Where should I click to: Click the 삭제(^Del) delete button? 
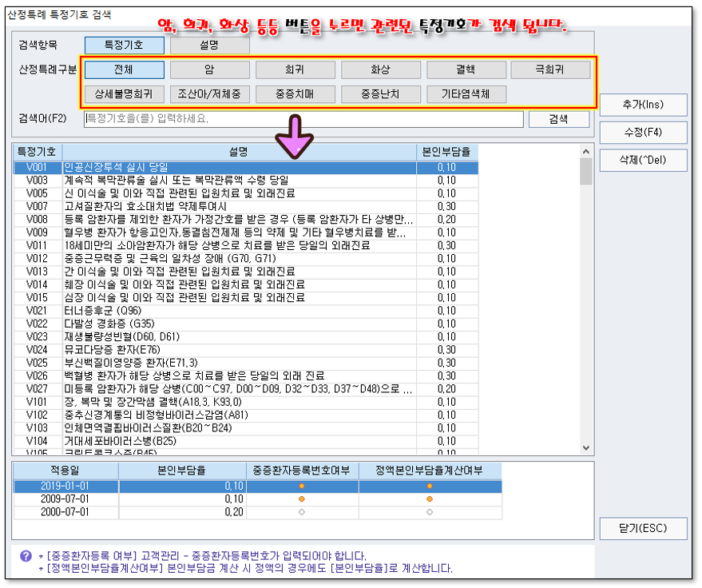pyautogui.click(x=642, y=159)
